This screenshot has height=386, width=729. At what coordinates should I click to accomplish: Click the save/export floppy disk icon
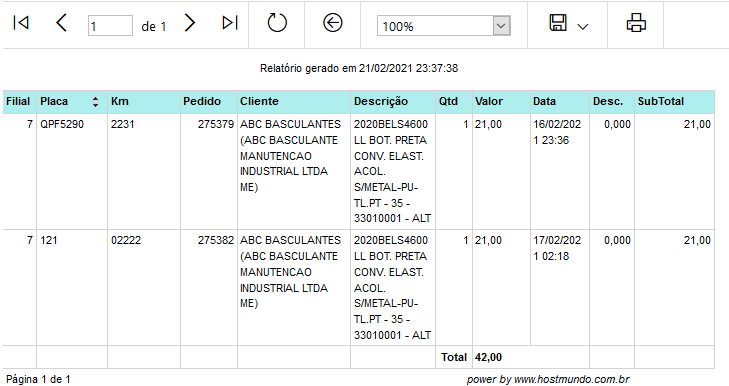pos(558,23)
